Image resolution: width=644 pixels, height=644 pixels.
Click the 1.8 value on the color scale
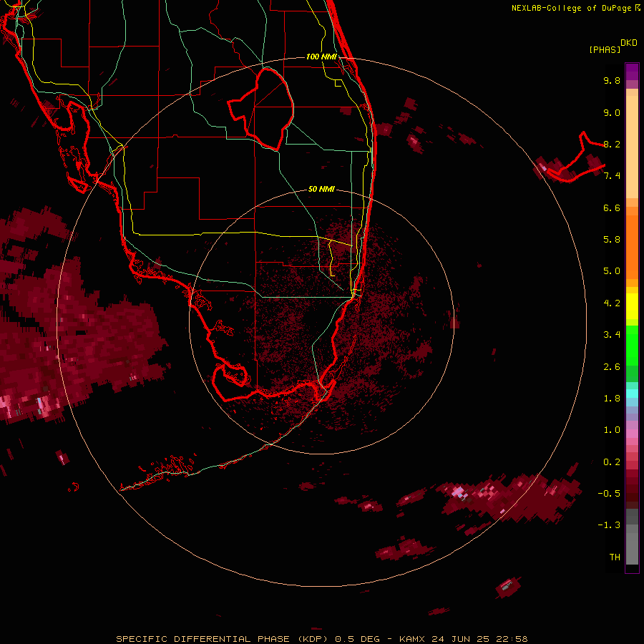click(x=612, y=399)
